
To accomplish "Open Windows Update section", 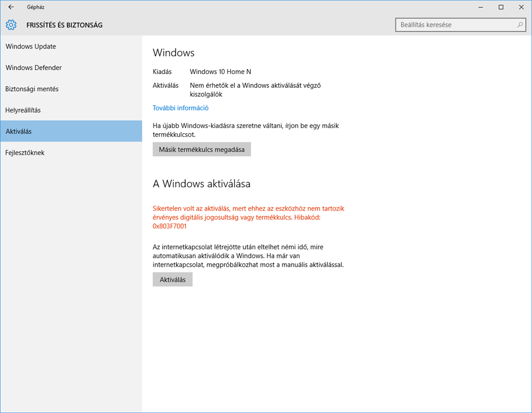I will click(71, 46).
